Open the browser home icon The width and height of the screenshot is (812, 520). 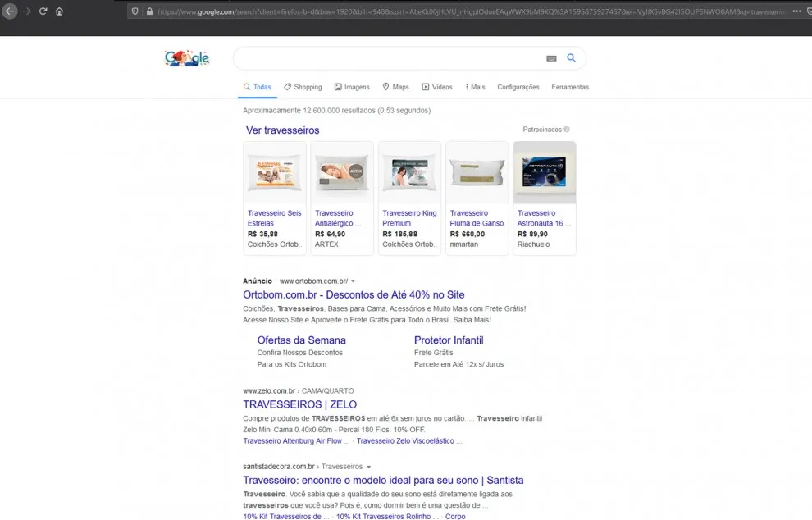pyautogui.click(x=60, y=11)
